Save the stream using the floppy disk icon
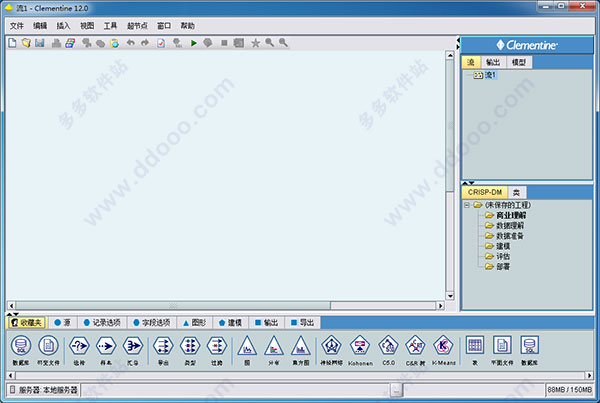 pos(40,43)
